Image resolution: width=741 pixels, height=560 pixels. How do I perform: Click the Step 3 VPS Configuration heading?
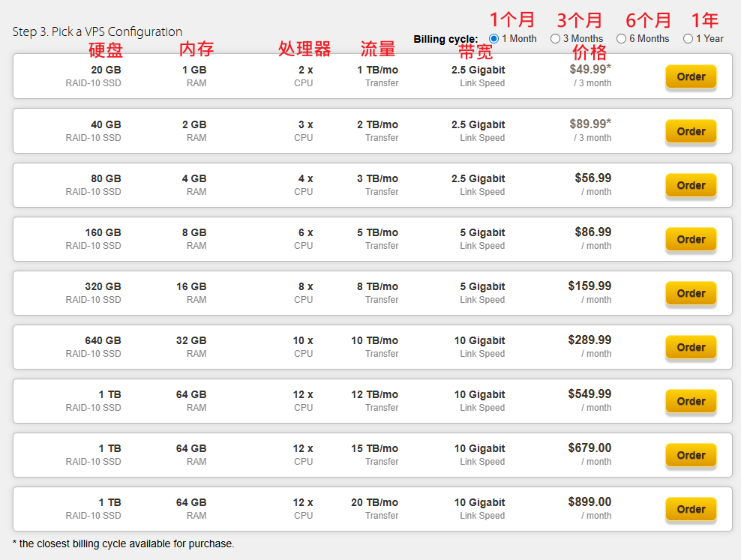click(x=97, y=31)
